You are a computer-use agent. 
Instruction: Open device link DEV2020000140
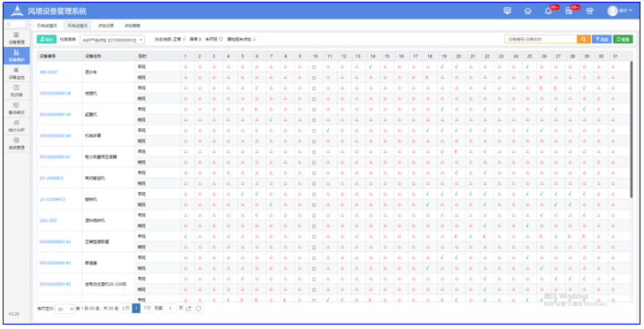pos(55,135)
